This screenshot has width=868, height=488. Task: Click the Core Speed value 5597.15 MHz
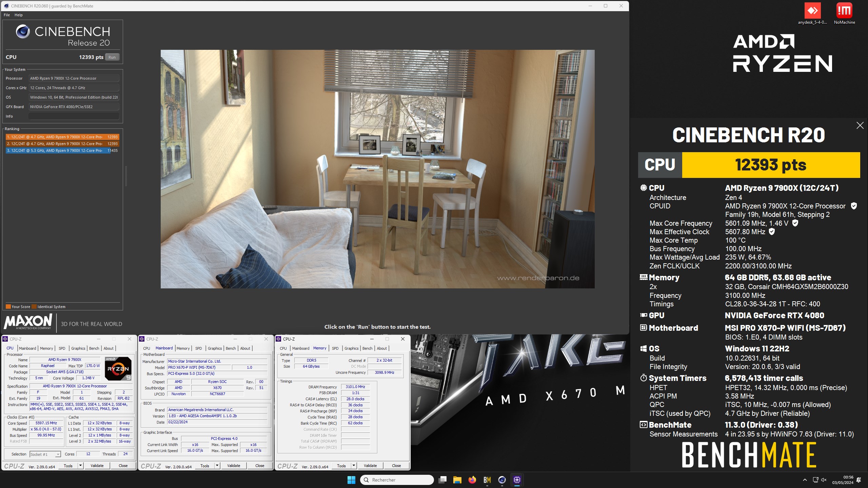point(46,423)
